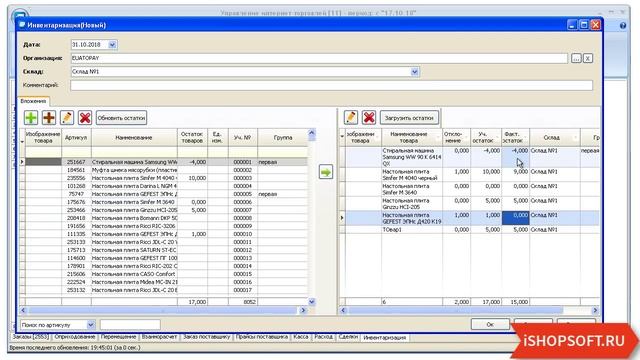Click left grid horizontal scrollbar left arrow
This screenshot has width=640, height=360.
(23, 311)
